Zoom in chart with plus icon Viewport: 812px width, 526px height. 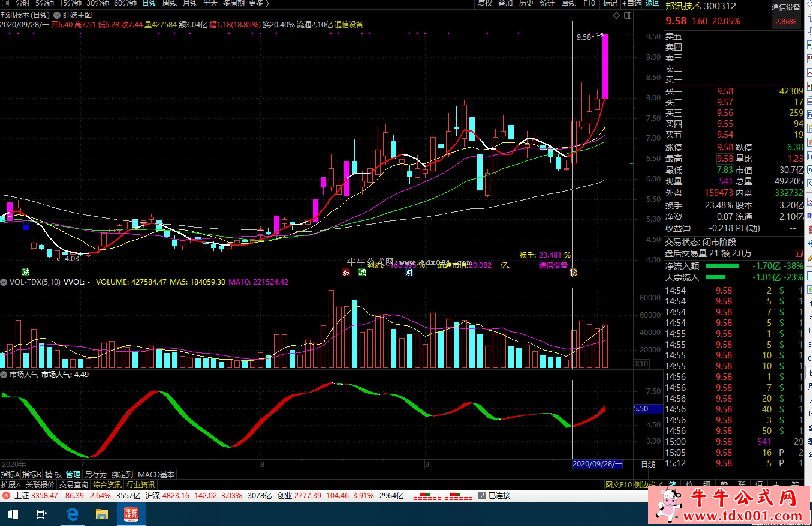click(x=641, y=474)
